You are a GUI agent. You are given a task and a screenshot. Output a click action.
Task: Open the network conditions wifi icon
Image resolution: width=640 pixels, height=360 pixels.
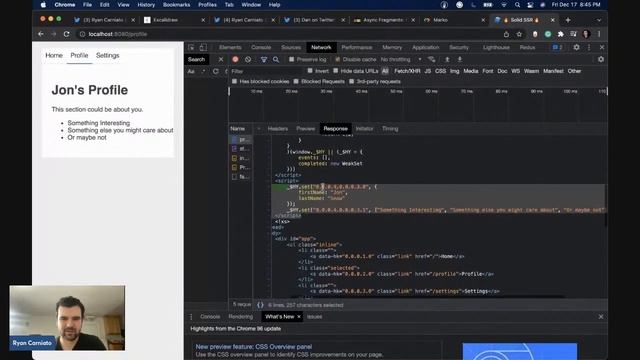coord(431,60)
